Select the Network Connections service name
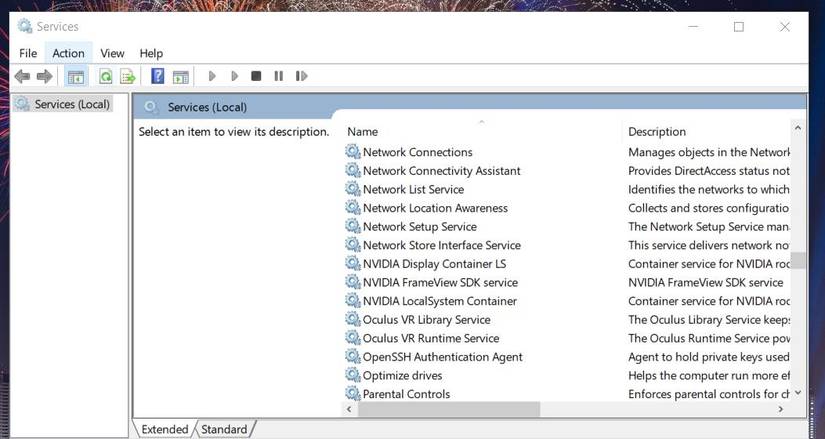The image size is (825, 439). tap(417, 152)
